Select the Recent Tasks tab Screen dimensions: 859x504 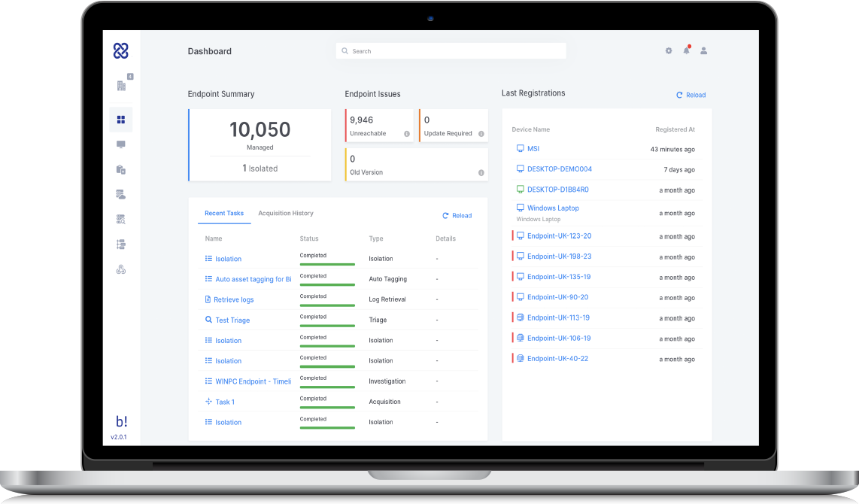pyautogui.click(x=224, y=214)
